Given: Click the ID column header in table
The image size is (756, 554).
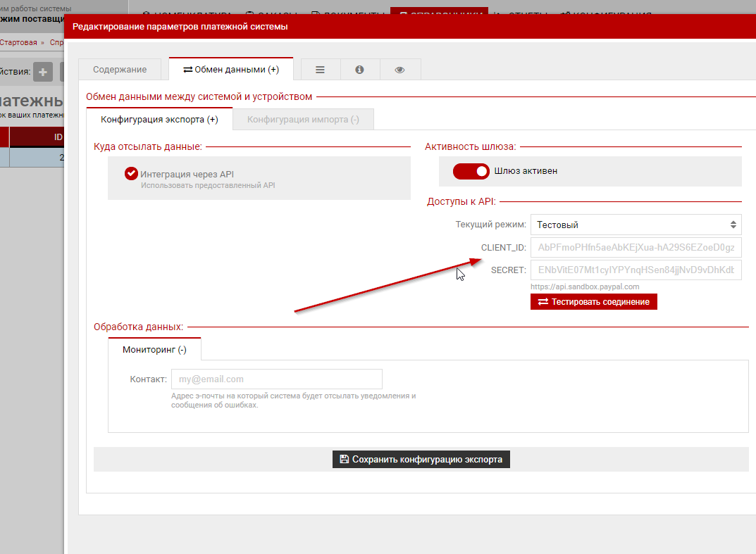Looking at the screenshot, I should (58, 137).
